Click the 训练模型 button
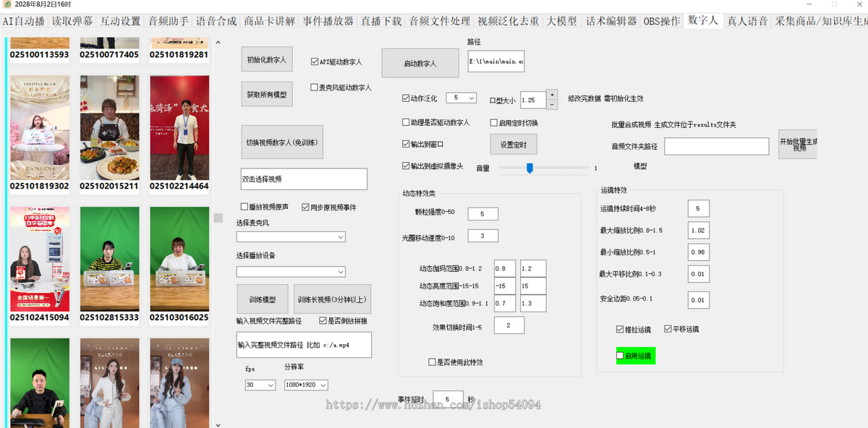The width and height of the screenshot is (868, 428). pos(263,299)
